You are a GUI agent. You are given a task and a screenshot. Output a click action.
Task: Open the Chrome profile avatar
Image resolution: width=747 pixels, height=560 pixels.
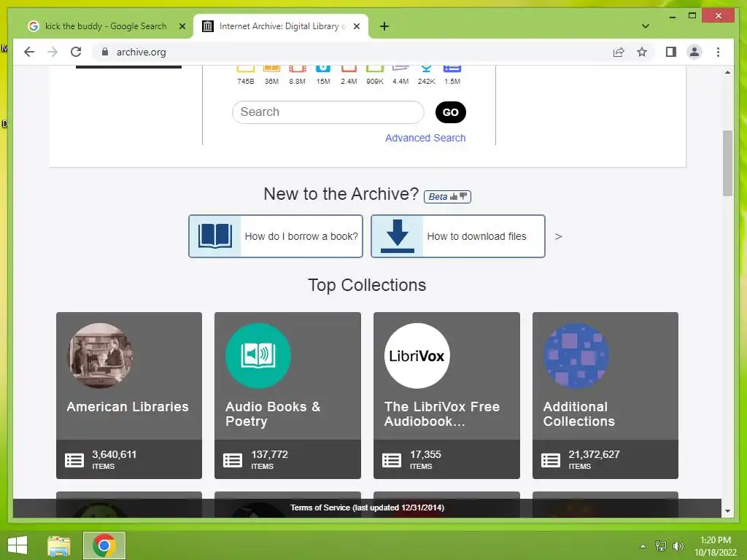pos(694,52)
